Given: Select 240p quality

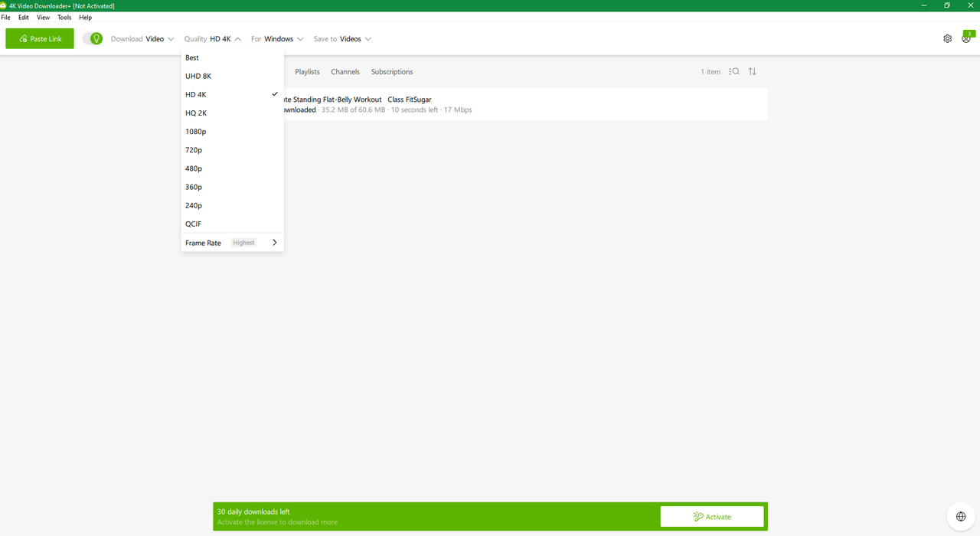Looking at the screenshot, I should pos(233,205).
